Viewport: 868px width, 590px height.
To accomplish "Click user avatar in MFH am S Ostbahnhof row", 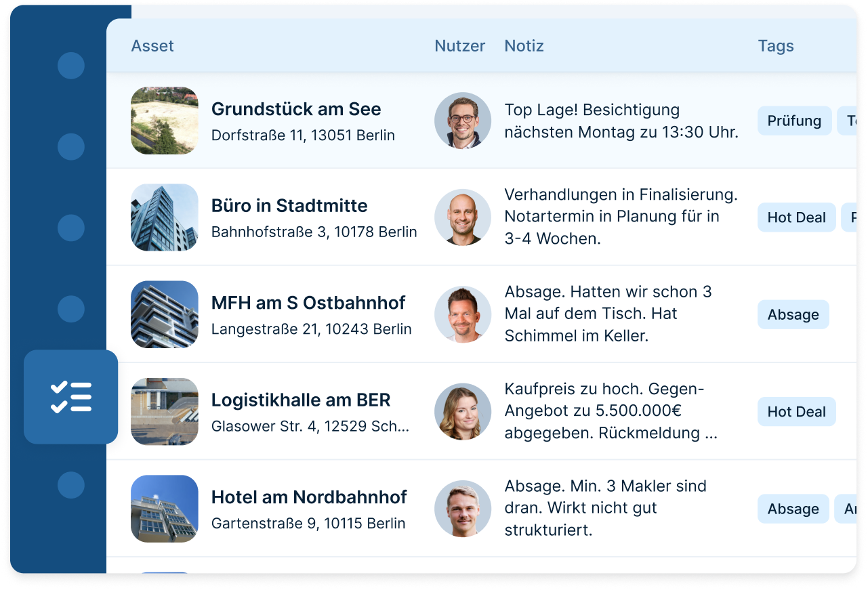I will click(463, 314).
